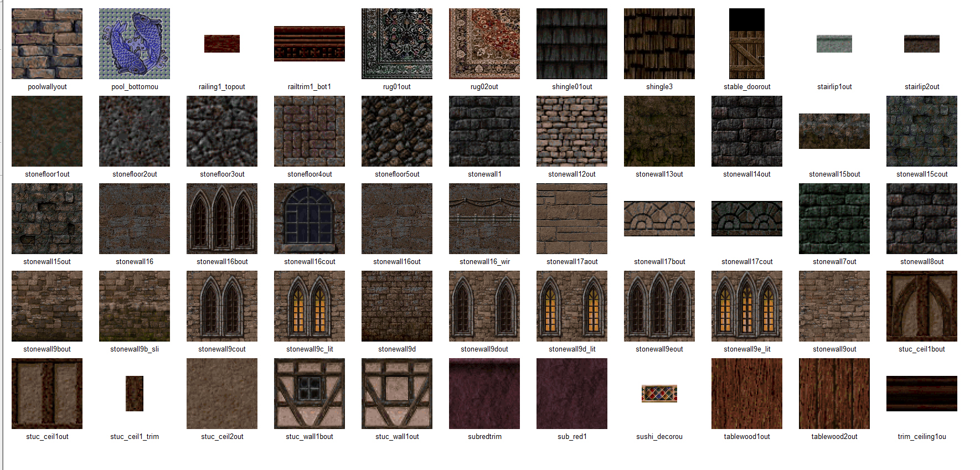Click the 'tablewood1out' file name label
Screen dimensions: 980x470
[747, 437]
